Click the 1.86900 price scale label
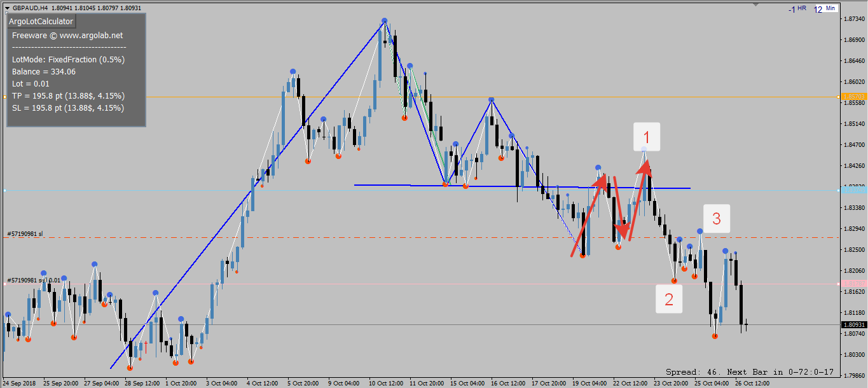 tap(854, 40)
